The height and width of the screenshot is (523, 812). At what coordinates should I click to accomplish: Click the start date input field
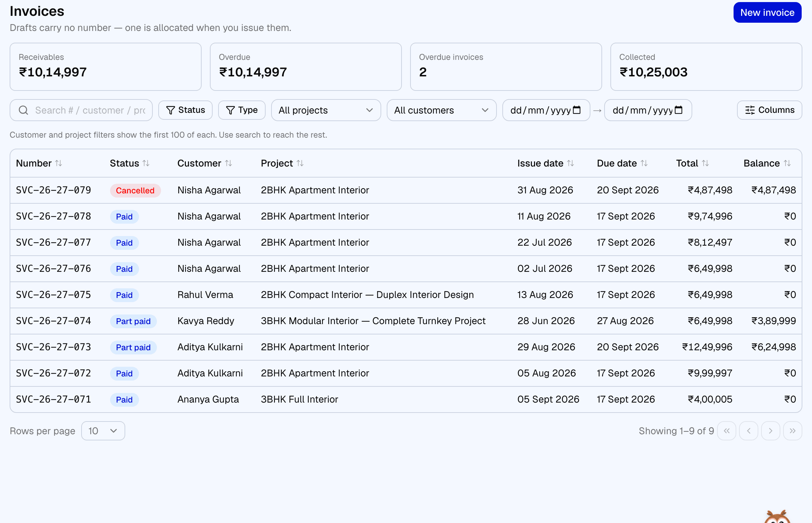(x=546, y=110)
